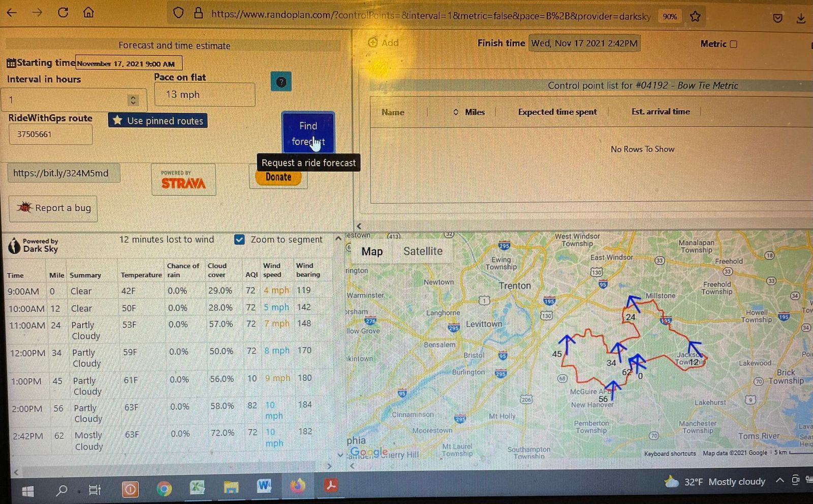
Task: Adjust Interval in hours stepper arrows
Action: (x=133, y=100)
